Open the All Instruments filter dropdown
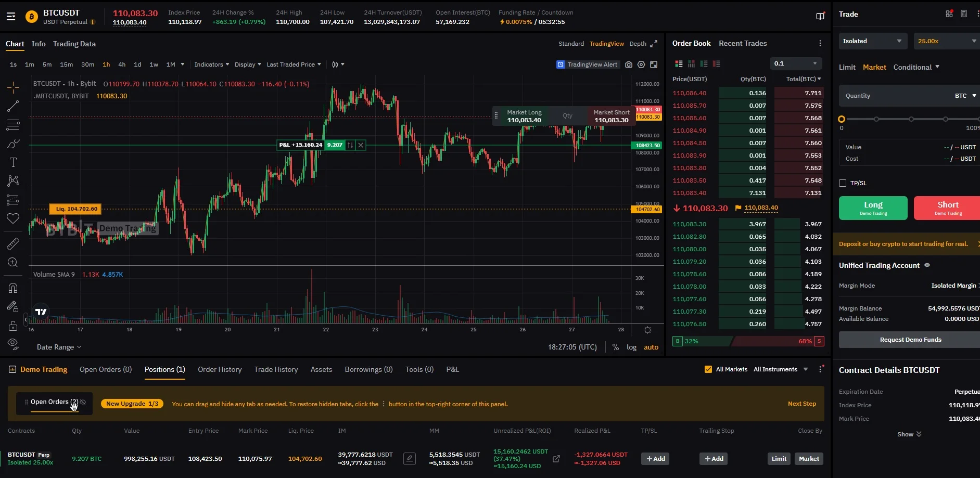 click(781, 369)
